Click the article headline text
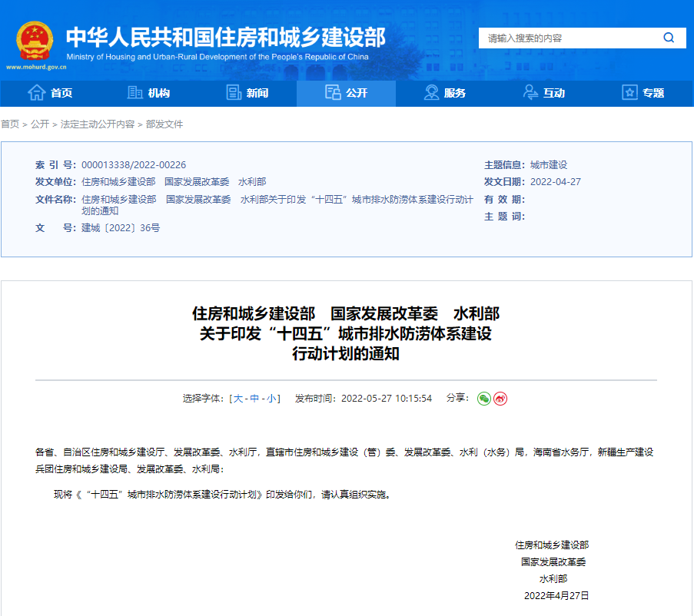694x616 pixels. pyautogui.click(x=346, y=333)
